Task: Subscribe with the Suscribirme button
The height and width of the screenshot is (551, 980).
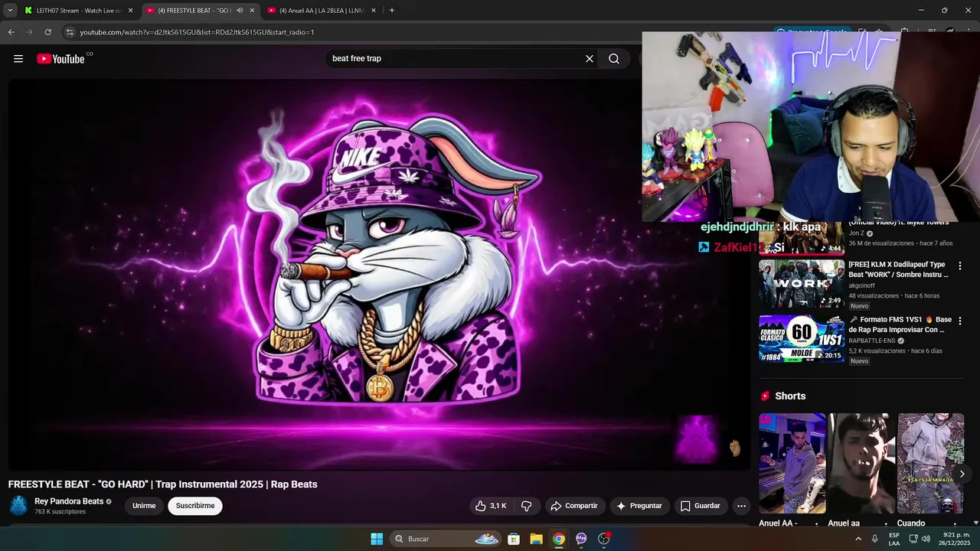Action: point(195,506)
